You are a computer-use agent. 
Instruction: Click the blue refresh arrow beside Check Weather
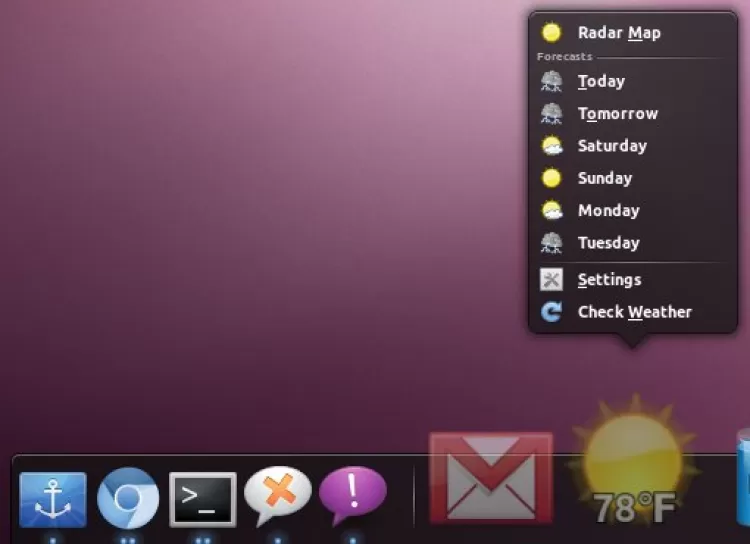(x=551, y=312)
